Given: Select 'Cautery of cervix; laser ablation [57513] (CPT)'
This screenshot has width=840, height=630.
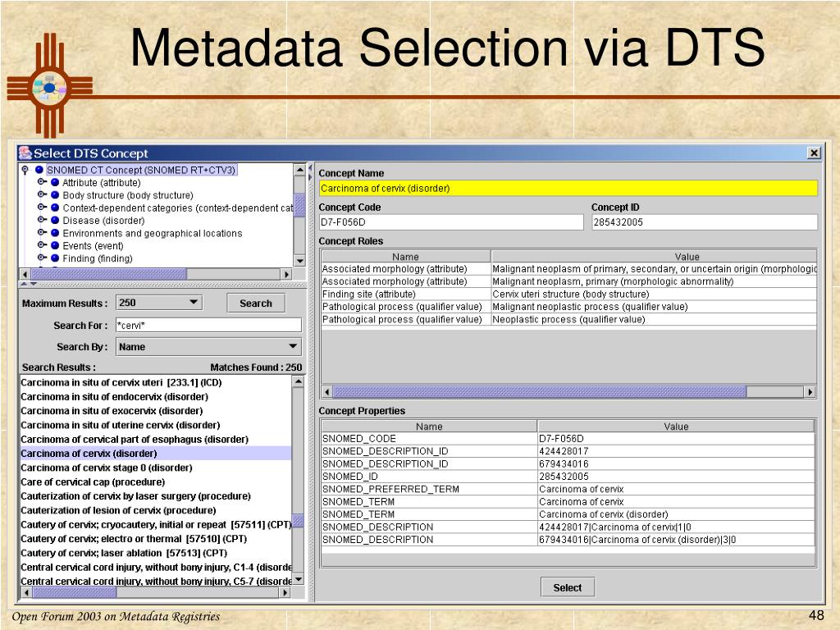Looking at the screenshot, I should point(124,553).
